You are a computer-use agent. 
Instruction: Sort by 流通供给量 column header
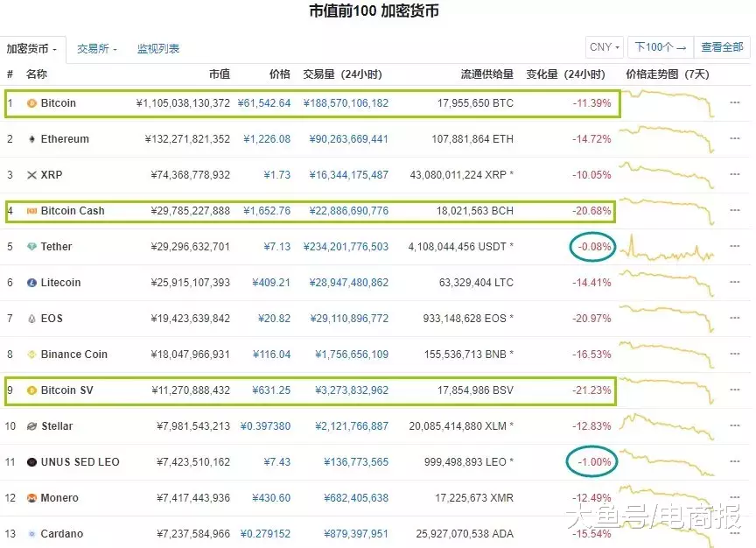point(487,74)
